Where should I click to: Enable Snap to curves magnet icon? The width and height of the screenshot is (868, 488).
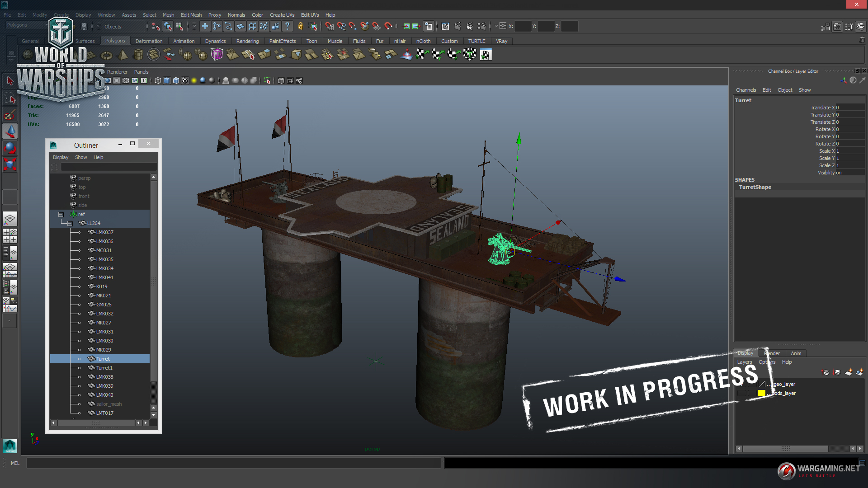(x=341, y=26)
